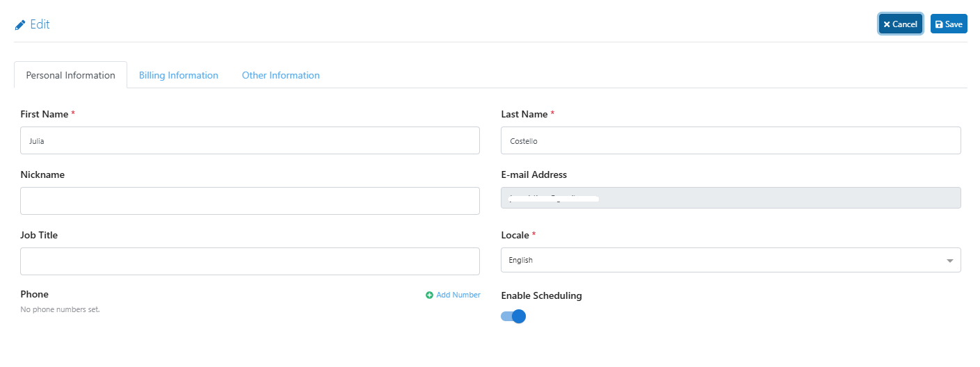Click the Job Title label
The width and height of the screenshot is (980, 367).
pos(39,235)
